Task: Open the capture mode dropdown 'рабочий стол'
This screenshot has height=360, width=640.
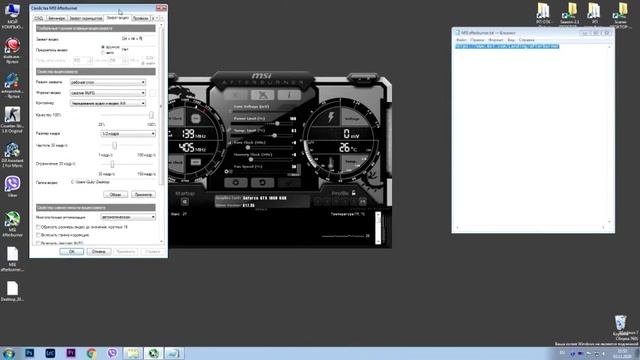Action: [x=108, y=82]
